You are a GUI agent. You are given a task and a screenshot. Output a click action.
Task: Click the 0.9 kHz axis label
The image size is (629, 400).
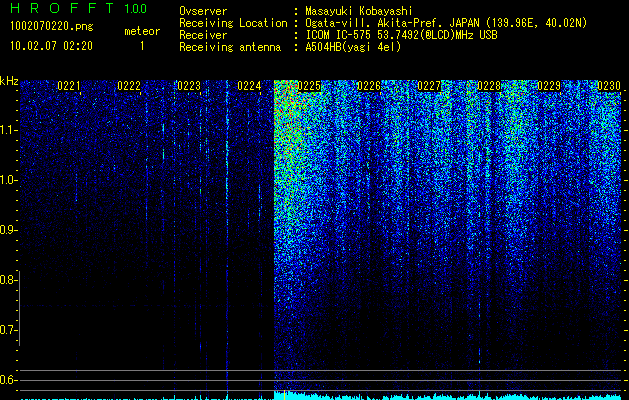click(8, 230)
